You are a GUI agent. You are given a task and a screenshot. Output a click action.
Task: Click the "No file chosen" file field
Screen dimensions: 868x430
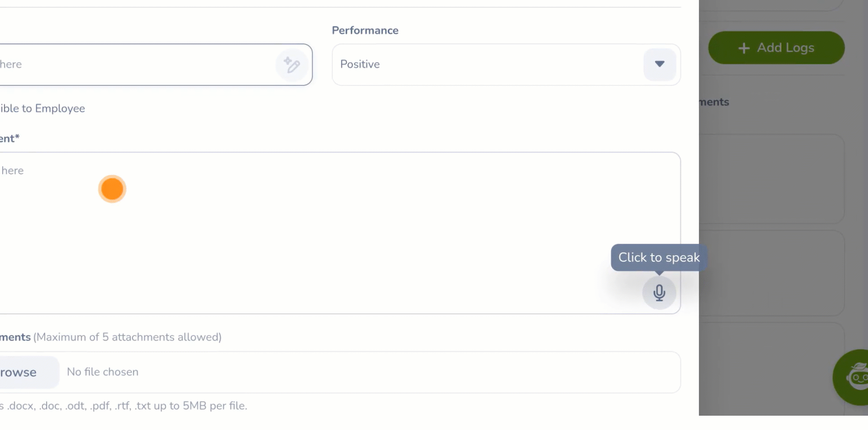(103, 372)
